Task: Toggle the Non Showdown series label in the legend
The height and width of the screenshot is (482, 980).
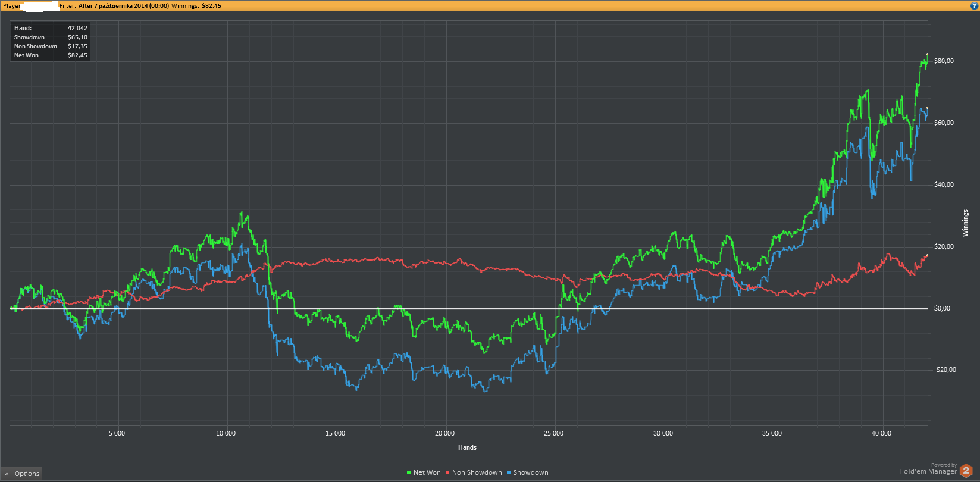Action: click(x=477, y=473)
